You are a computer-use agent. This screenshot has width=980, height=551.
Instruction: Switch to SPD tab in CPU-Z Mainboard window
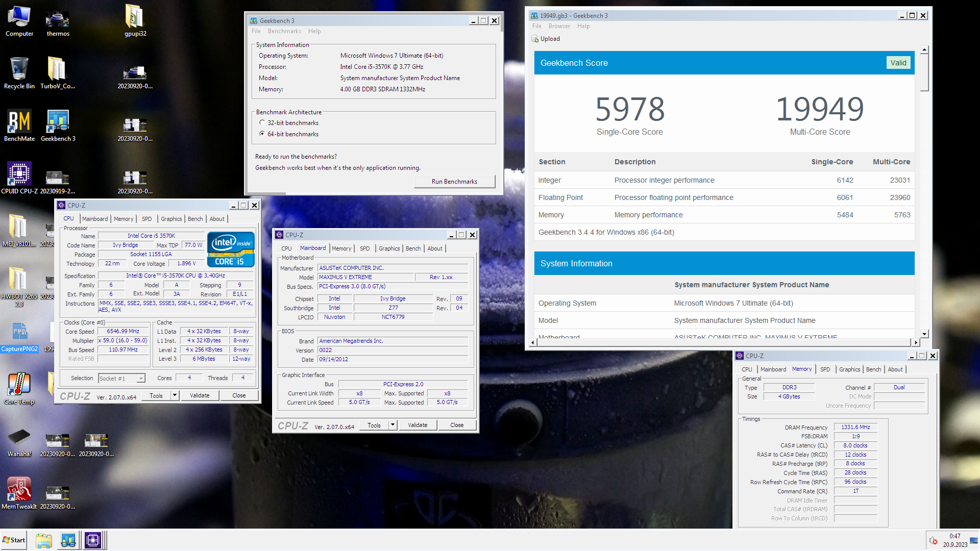365,248
